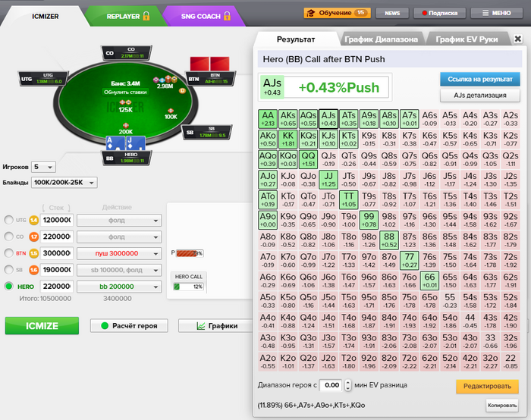This screenshot has width=531, height=420.
Task: Click the green dot in Расчёт героя button
Action: pyautogui.click(x=105, y=325)
